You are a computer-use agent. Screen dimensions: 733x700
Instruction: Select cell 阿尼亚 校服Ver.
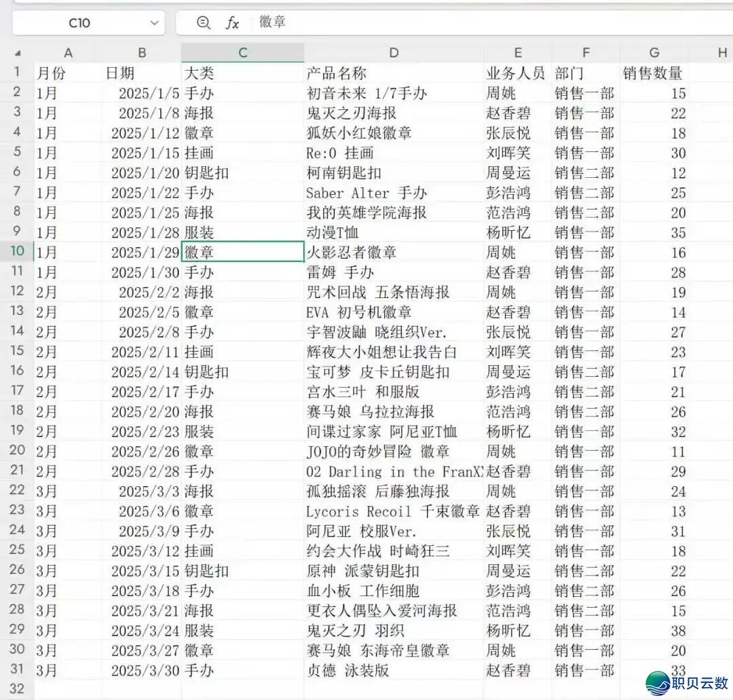tap(394, 531)
